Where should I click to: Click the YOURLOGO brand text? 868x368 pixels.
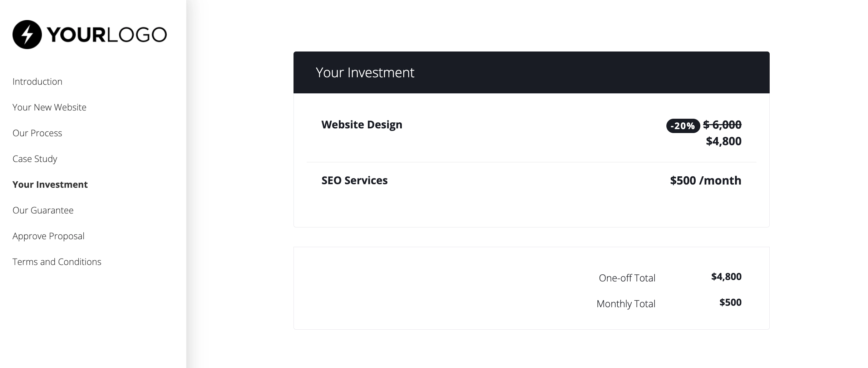pos(107,35)
